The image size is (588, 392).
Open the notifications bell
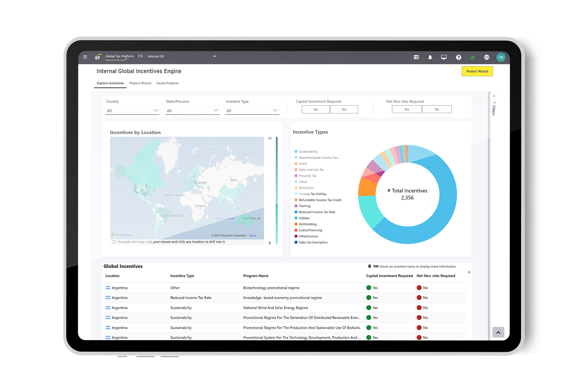pos(430,57)
